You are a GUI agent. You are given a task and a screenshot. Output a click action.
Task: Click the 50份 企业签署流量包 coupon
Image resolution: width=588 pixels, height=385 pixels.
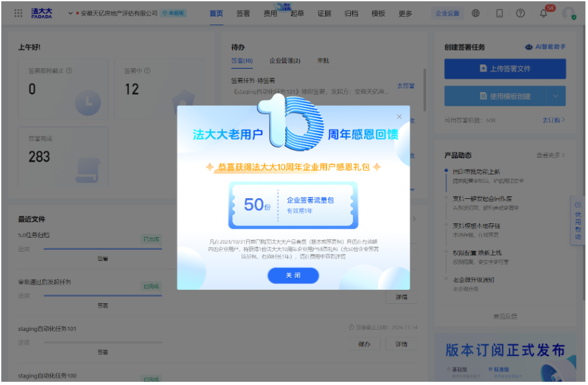click(294, 206)
